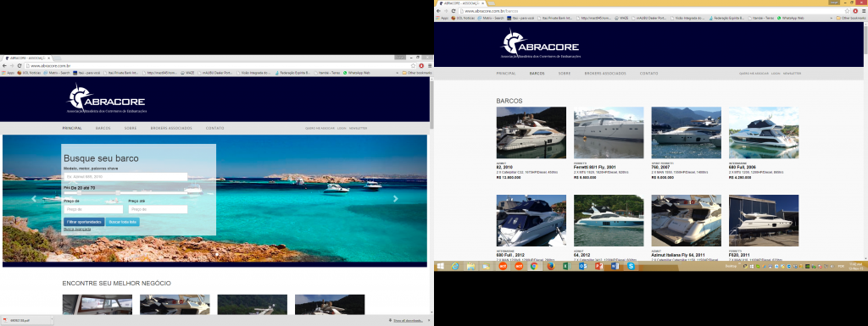Screen dimensions: 868x326
Task: Open Outlook from the taskbar
Action: pyautogui.click(x=582, y=266)
